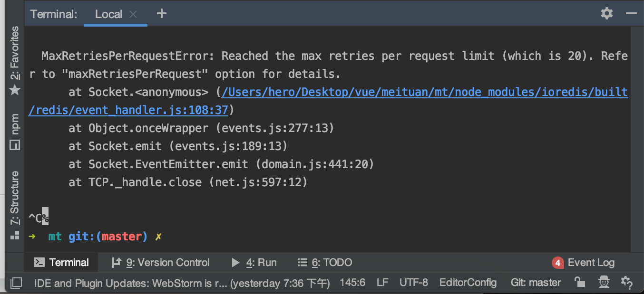Add a new terminal session tab
Viewport: 644px width, 294px height.
point(162,13)
